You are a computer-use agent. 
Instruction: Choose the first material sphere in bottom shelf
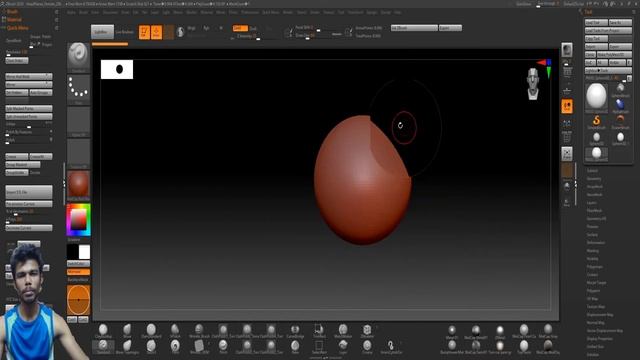pyautogui.click(x=452, y=330)
